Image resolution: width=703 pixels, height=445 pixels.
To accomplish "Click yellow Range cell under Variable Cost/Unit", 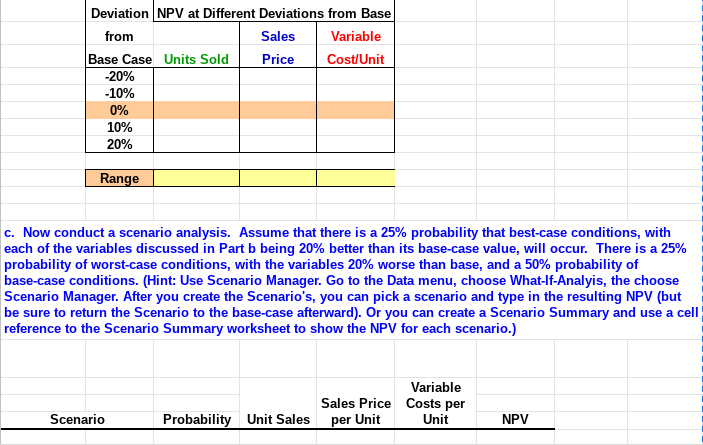I will (356, 178).
